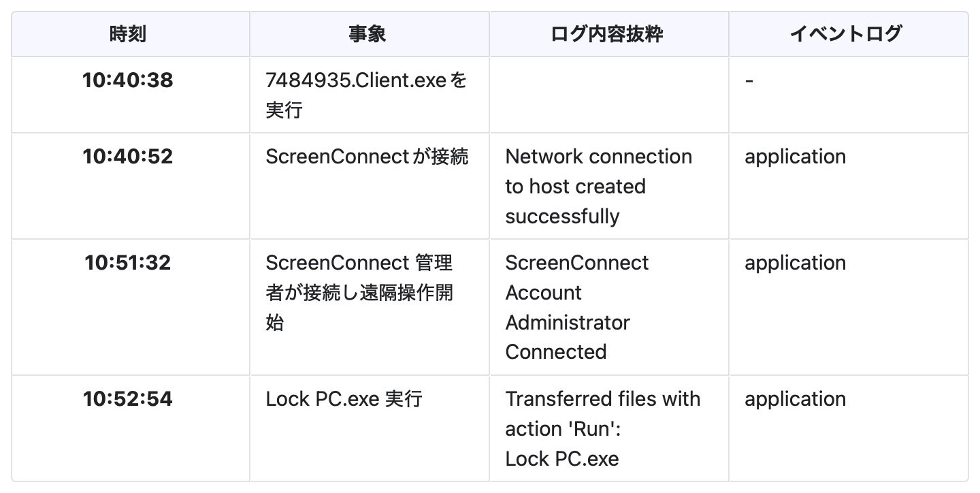Select the Lock PC.exe 実行 event cell

[344, 399]
